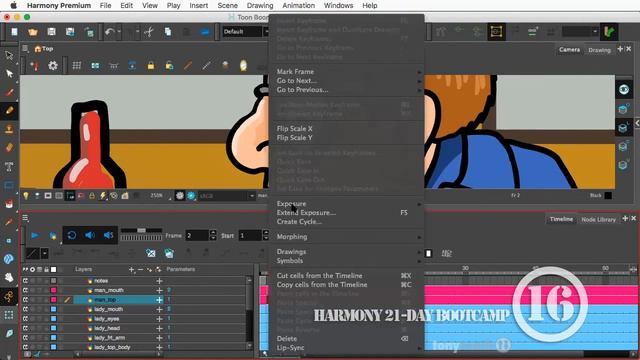This screenshot has width=640, height=360.
Task: Toggle visibility of the lady_mouth layer
Action: [25, 309]
